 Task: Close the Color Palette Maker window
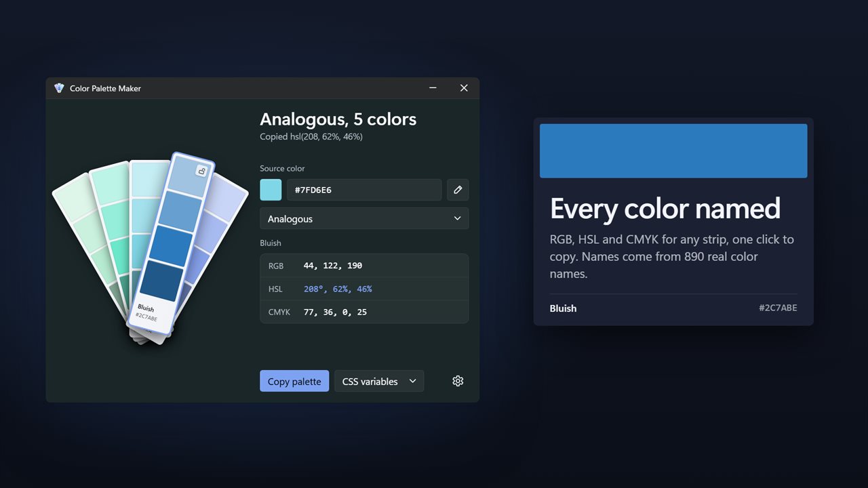(x=464, y=88)
